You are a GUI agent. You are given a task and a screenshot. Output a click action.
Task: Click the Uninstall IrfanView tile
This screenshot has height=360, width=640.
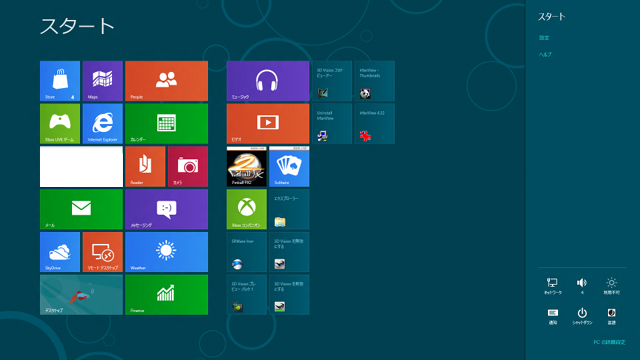[332, 124]
